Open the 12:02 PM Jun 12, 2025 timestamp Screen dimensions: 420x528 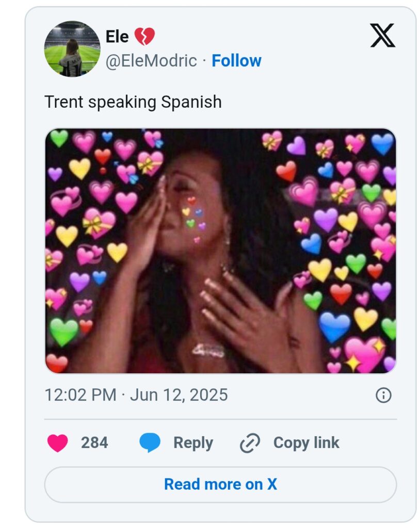click(x=136, y=395)
